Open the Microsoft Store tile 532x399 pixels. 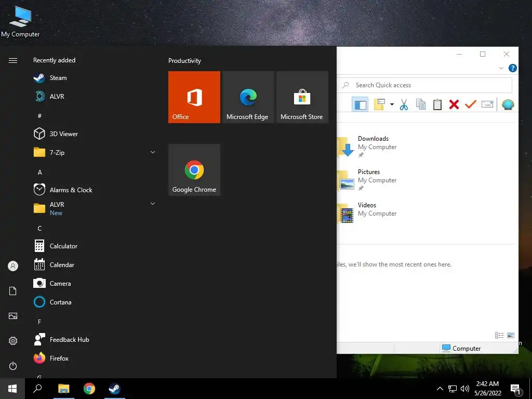302,97
